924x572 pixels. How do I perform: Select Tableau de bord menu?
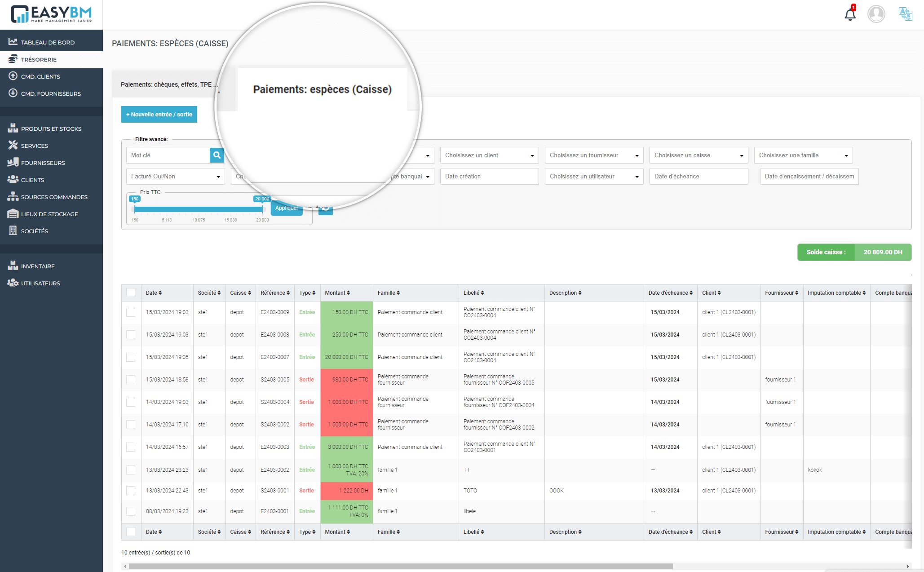51,42
